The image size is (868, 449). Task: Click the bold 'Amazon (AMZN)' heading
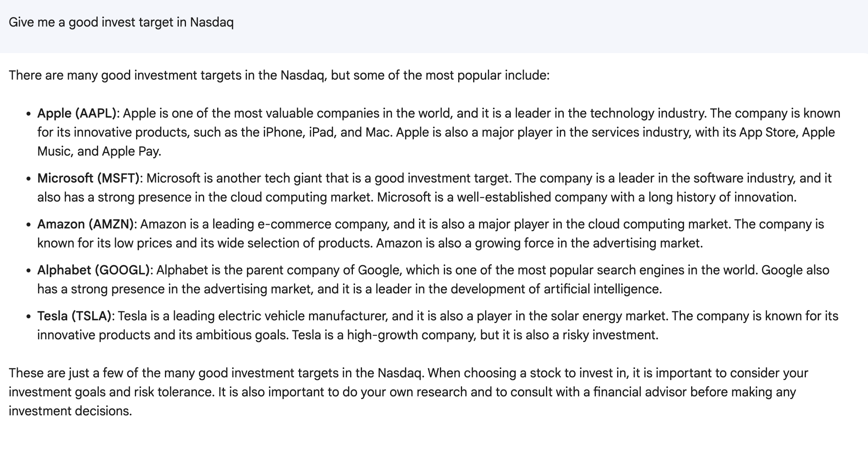86,224
